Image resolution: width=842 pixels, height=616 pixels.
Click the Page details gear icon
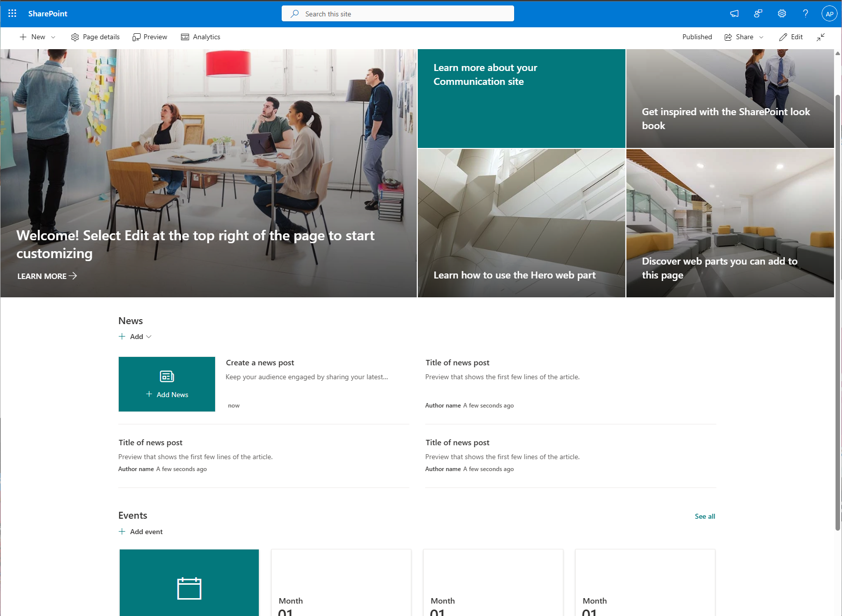(75, 37)
